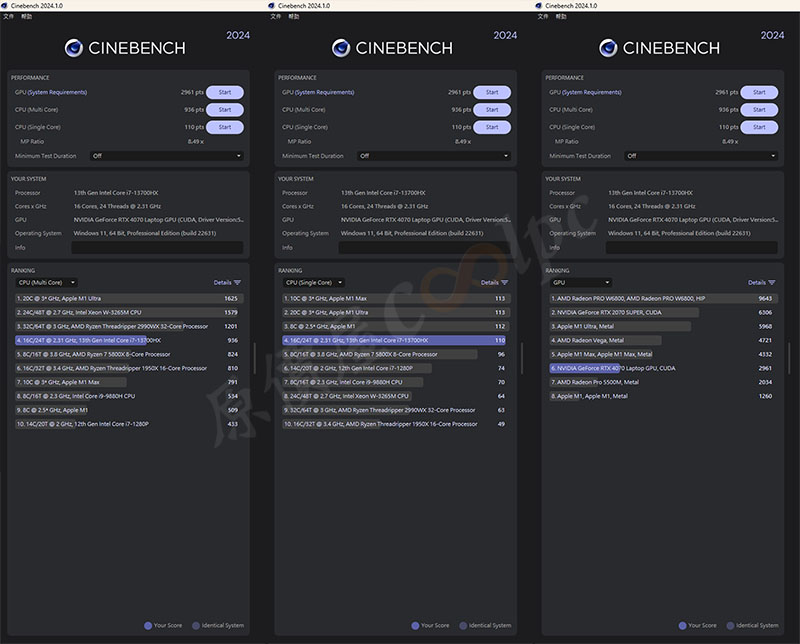
Task: Open the 文件 menu in the middle window
Action: (x=276, y=16)
